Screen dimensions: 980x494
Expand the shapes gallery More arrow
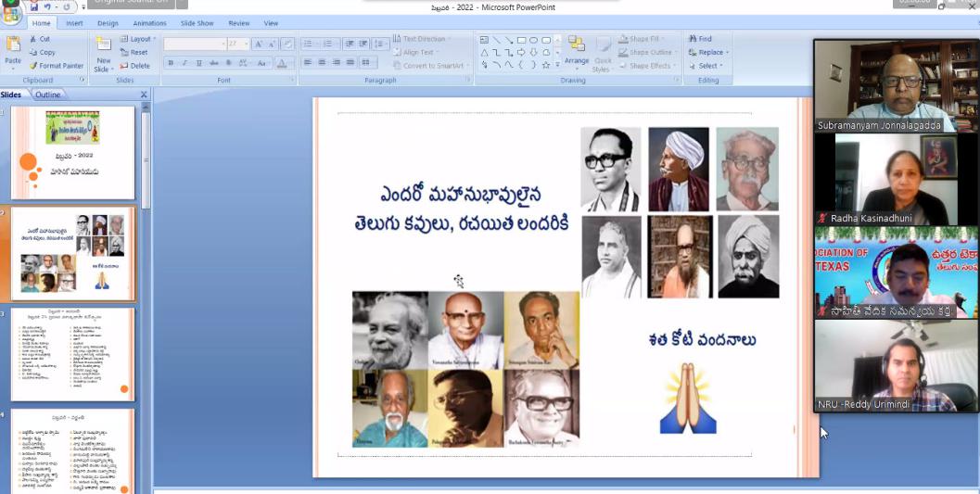pyautogui.click(x=557, y=65)
